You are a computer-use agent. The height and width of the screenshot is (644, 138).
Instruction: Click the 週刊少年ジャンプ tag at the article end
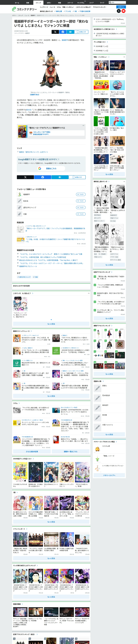pyautogui.click(x=24, y=277)
